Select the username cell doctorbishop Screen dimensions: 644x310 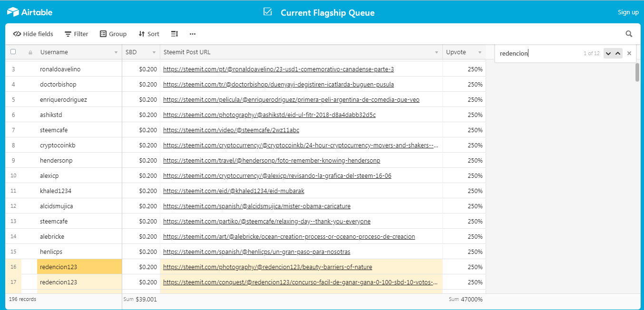pos(79,85)
